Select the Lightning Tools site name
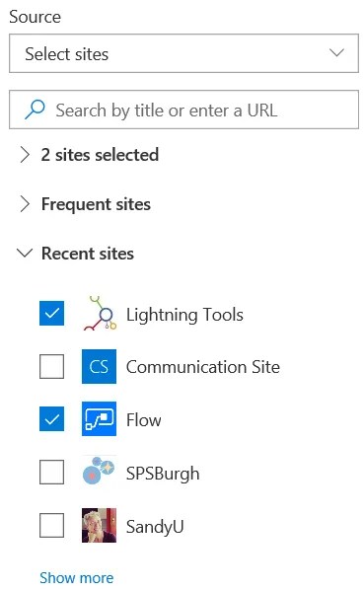 [x=184, y=315]
